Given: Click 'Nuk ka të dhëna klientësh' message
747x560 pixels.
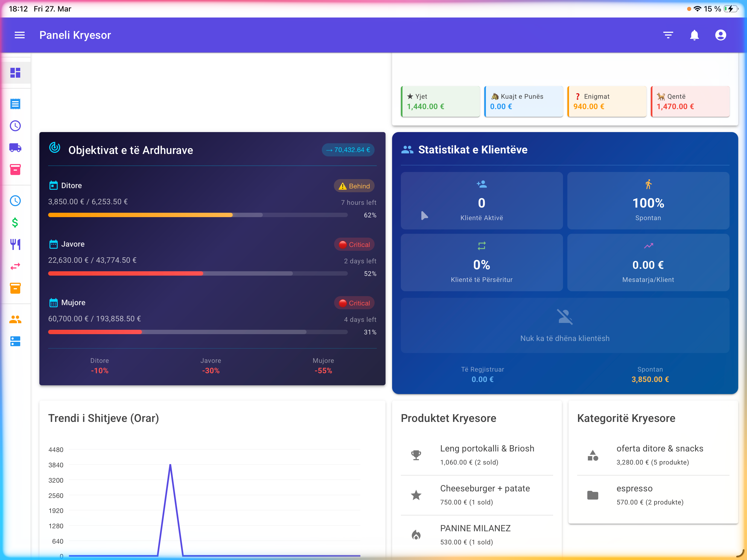Looking at the screenshot, I should pos(565,339).
